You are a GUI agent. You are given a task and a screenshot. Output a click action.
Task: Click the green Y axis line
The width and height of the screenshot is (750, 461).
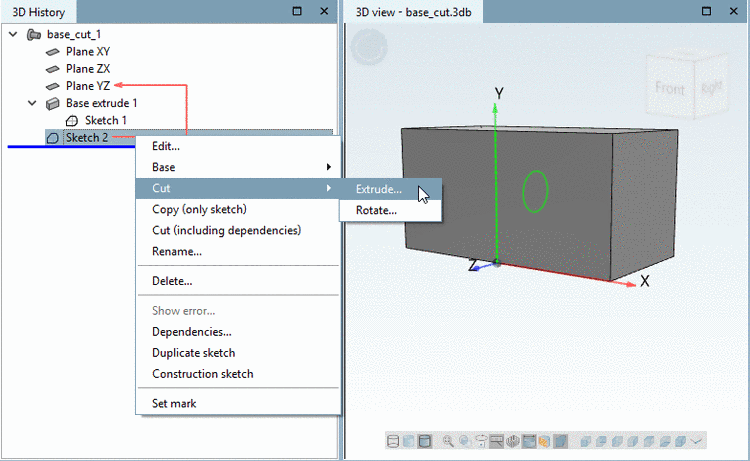(x=496, y=182)
